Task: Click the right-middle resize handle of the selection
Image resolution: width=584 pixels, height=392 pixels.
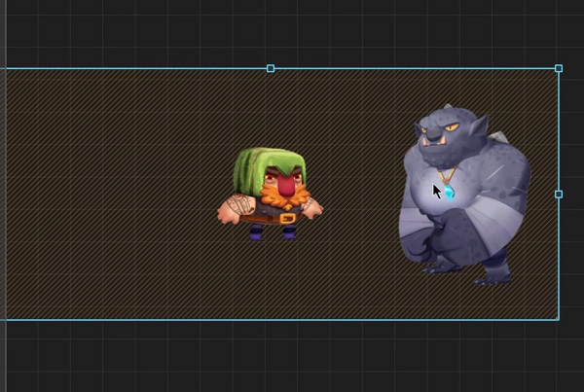Action: (559, 195)
